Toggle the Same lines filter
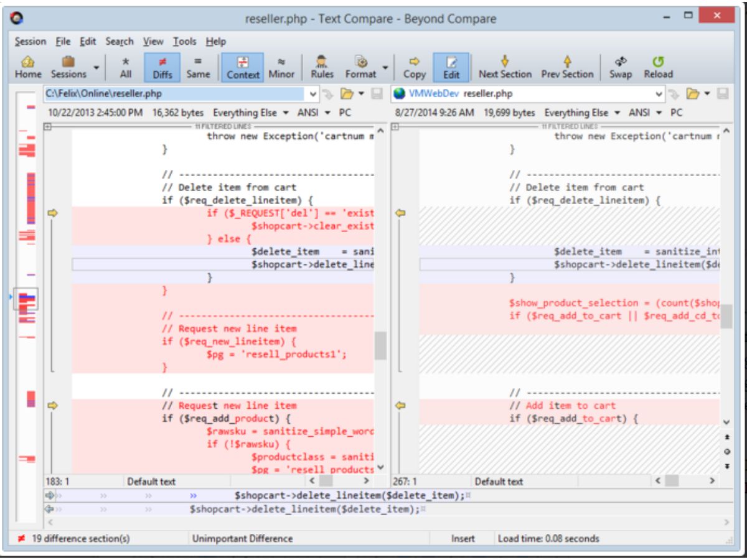747x560 pixels. pos(198,67)
